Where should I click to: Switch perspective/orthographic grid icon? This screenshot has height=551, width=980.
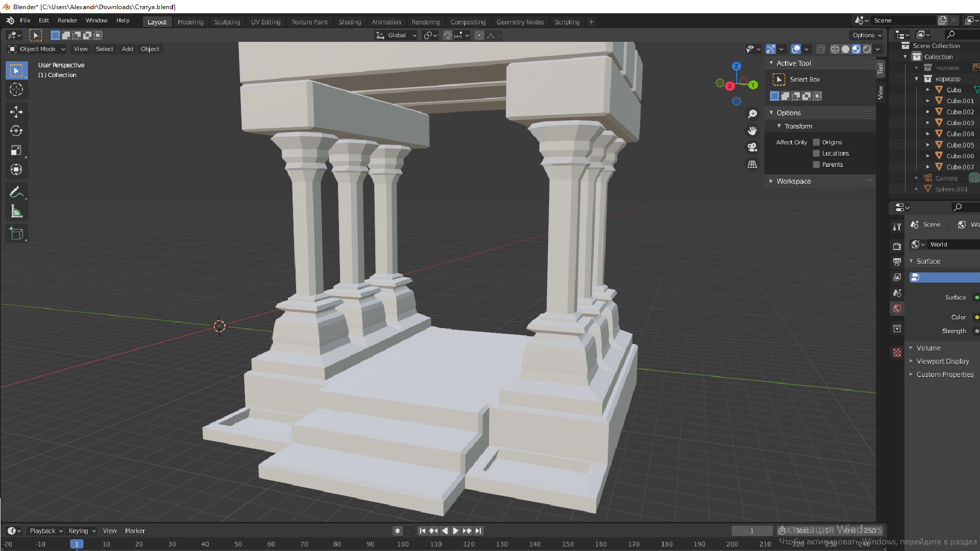(x=752, y=165)
